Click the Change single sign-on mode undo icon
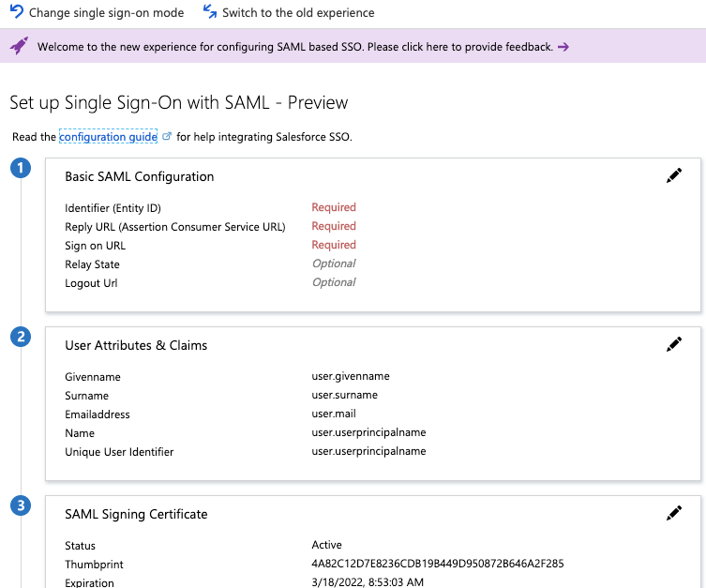 pyautogui.click(x=17, y=11)
